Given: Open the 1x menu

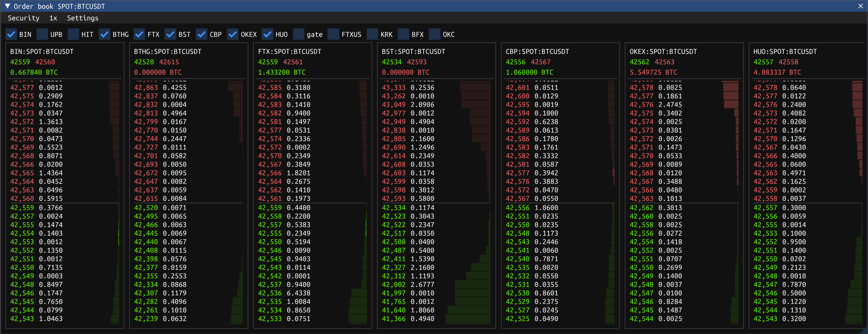Looking at the screenshot, I should (53, 18).
